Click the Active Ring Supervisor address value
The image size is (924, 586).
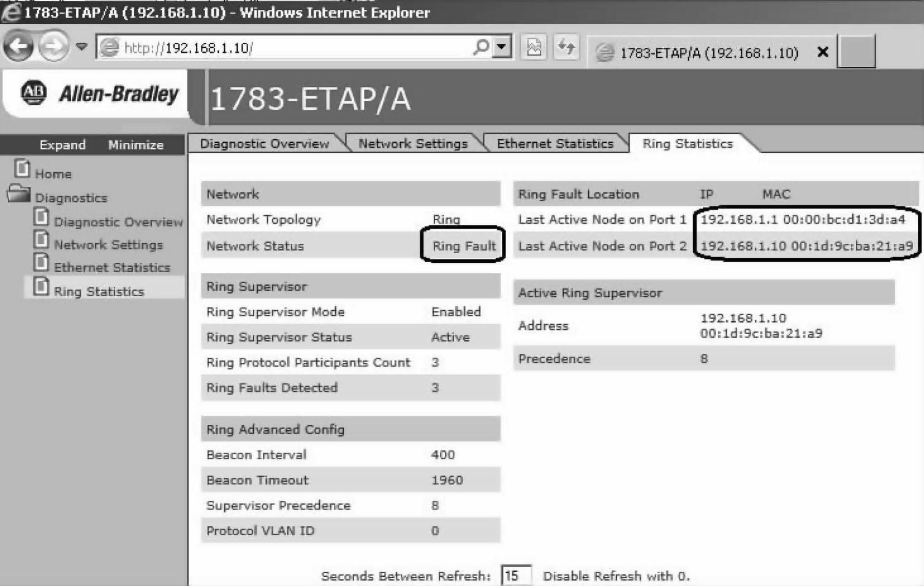click(x=761, y=325)
